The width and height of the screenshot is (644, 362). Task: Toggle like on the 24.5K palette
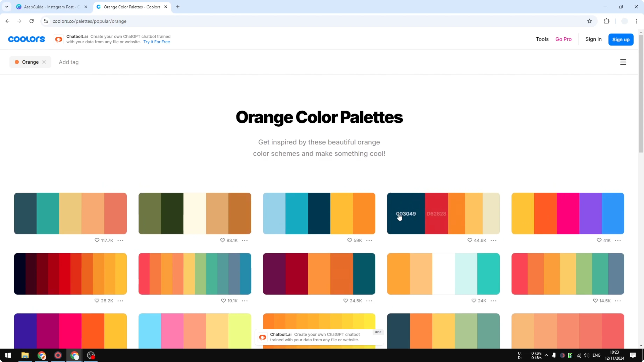[x=346, y=301]
